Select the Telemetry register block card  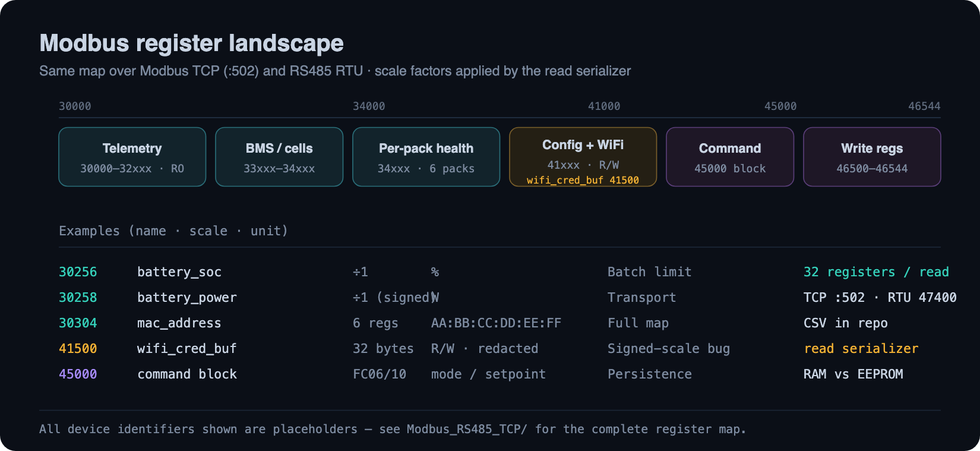pos(132,157)
